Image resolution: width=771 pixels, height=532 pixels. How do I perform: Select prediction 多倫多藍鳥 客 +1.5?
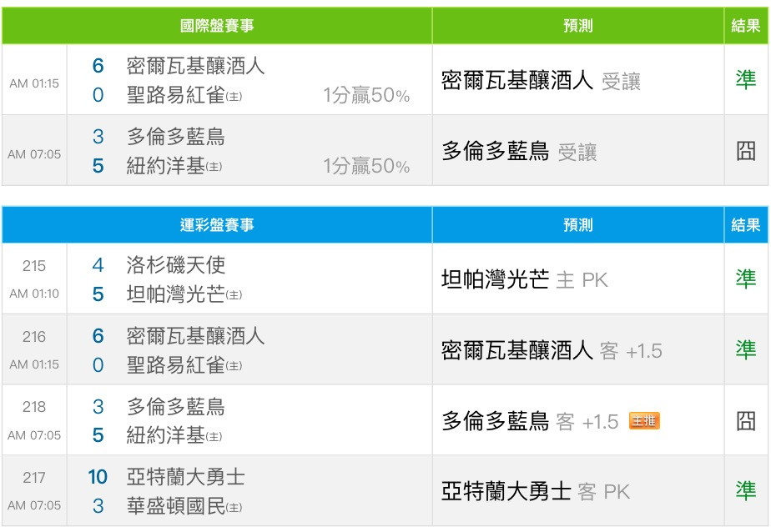point(530,421)
